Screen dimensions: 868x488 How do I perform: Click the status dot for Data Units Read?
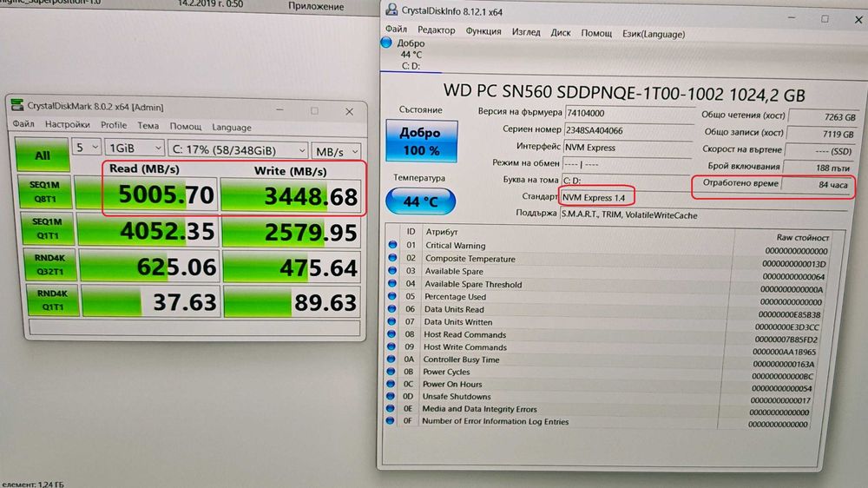click(x=392, y=308)
